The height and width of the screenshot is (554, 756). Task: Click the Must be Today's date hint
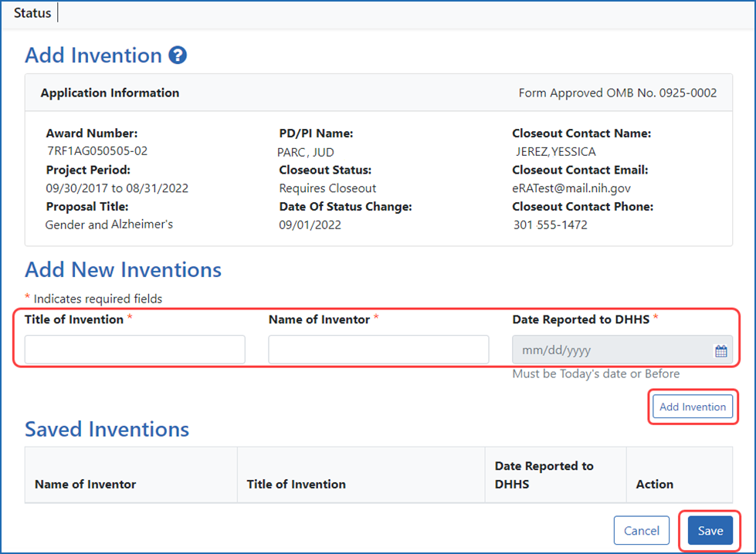click(596, 373)
